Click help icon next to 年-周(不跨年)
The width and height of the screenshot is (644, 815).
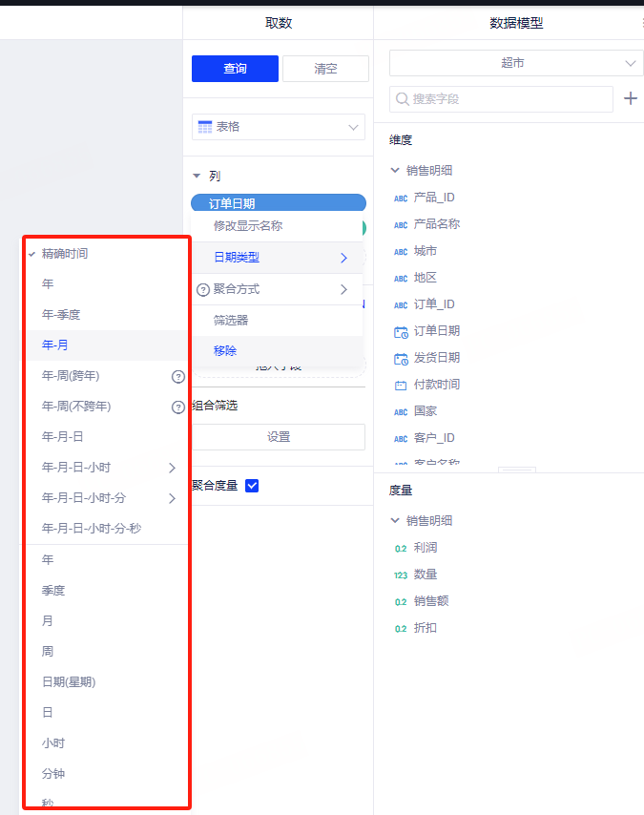177,407
